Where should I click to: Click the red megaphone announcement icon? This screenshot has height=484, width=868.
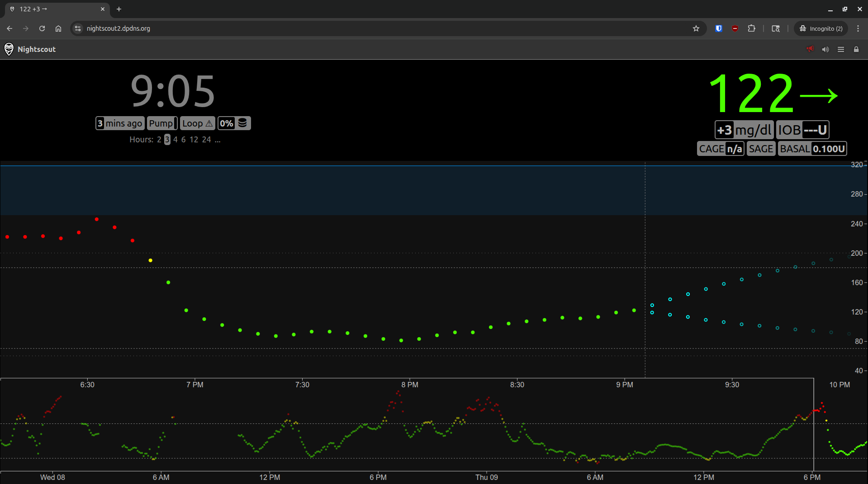[x=810, y=49]
